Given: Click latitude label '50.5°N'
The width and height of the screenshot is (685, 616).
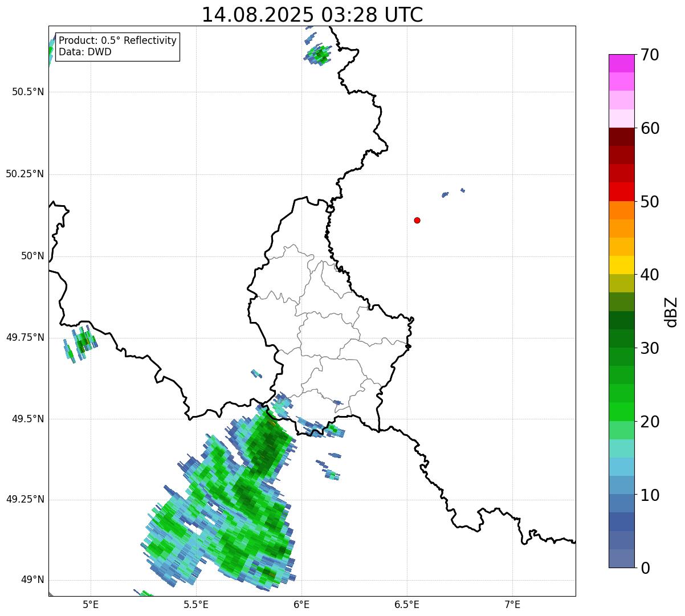Looking at the screenshot, I should tap(27, 92).
